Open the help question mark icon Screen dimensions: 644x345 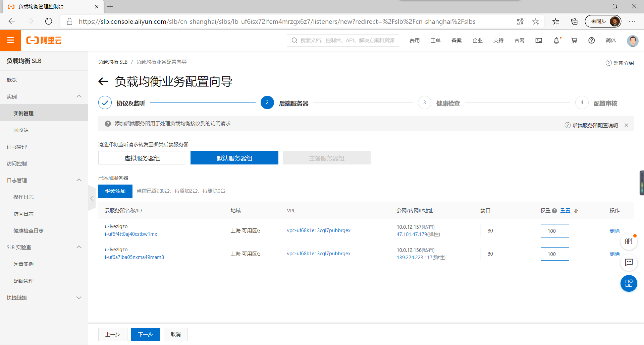592,40
